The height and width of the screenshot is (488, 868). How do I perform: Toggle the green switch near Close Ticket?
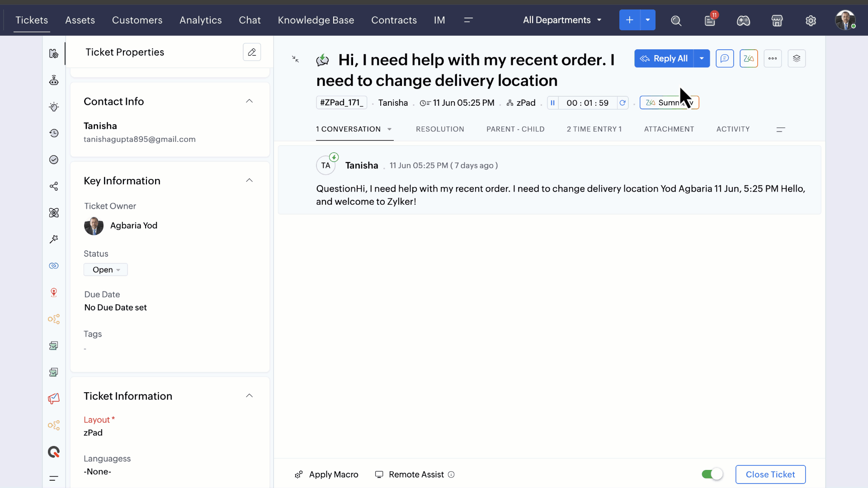(712, 474)
